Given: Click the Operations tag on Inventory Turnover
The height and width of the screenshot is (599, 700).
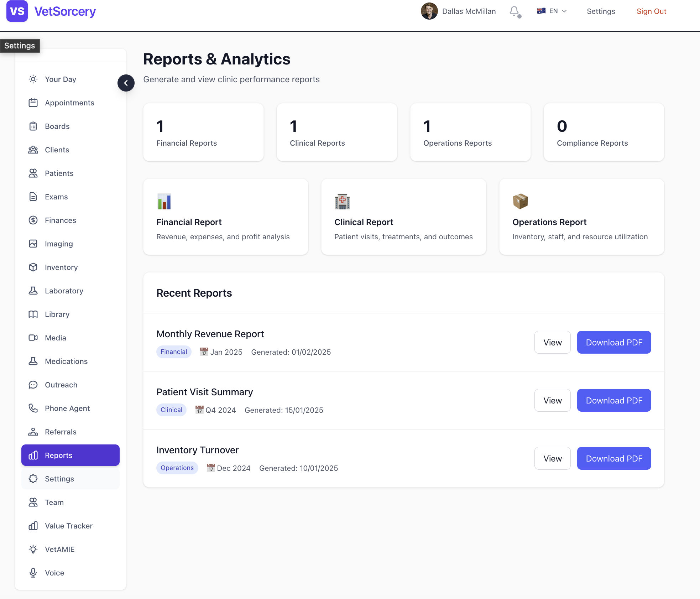Looking at the screenshot, I should [177, 468].
